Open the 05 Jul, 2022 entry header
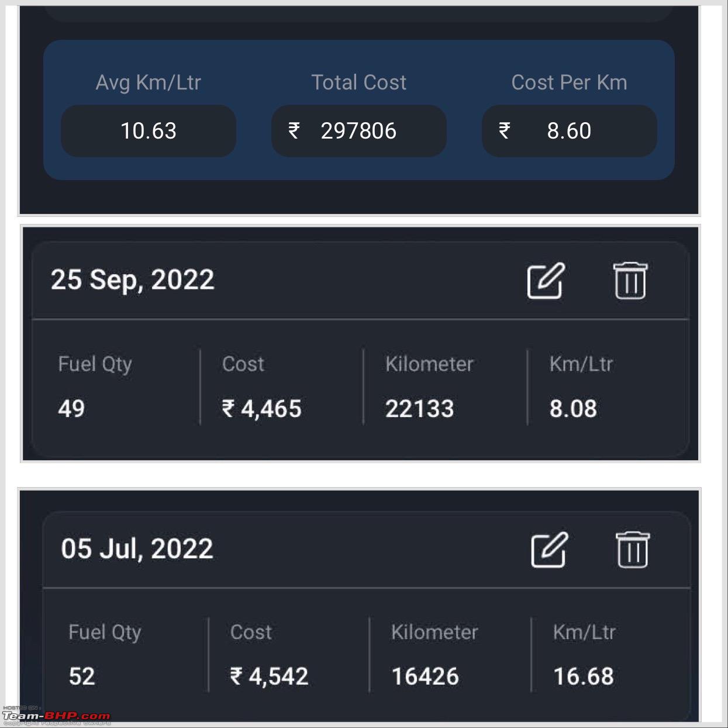Image resolution: width=728 pixels, height=728 pixels. (x=137, y=548)
